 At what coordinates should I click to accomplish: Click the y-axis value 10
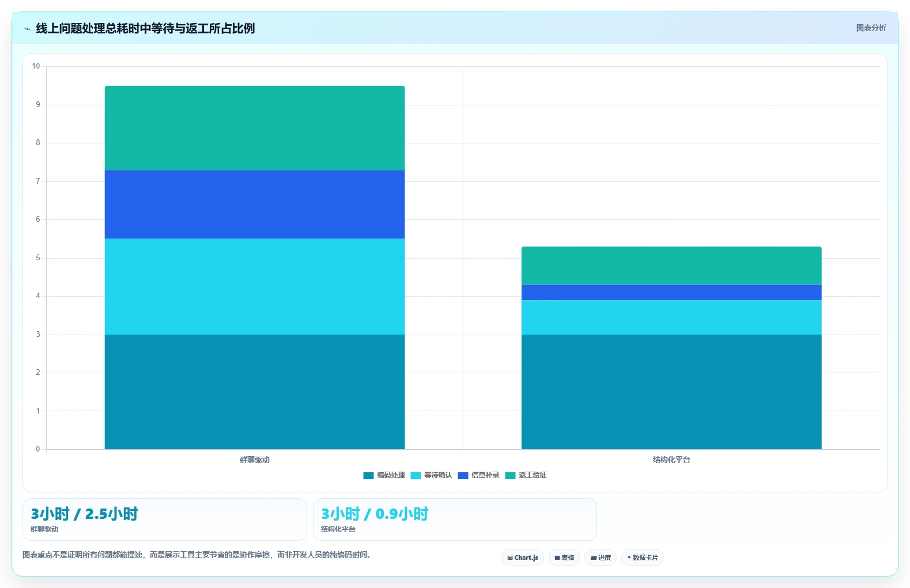pyautogui.click(x=36, y=66)
